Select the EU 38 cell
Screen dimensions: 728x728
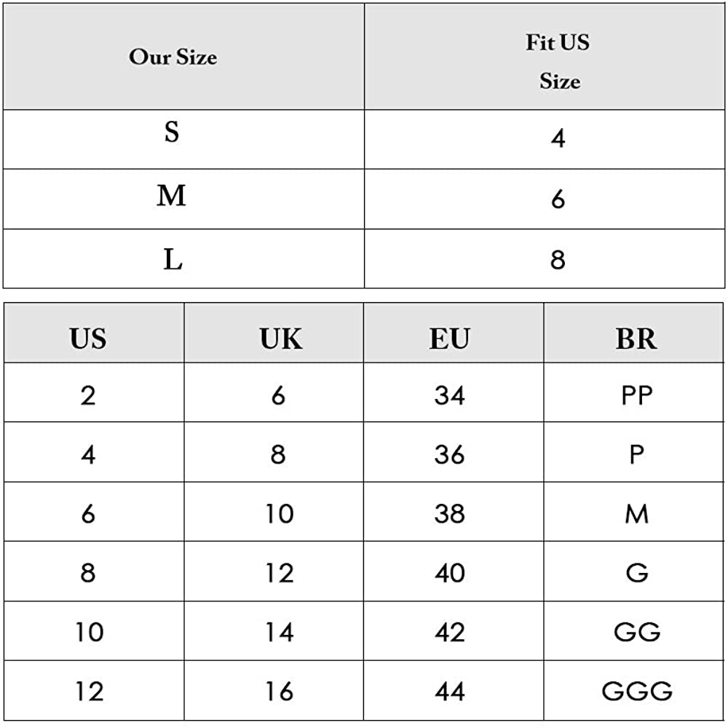point(450,514)
